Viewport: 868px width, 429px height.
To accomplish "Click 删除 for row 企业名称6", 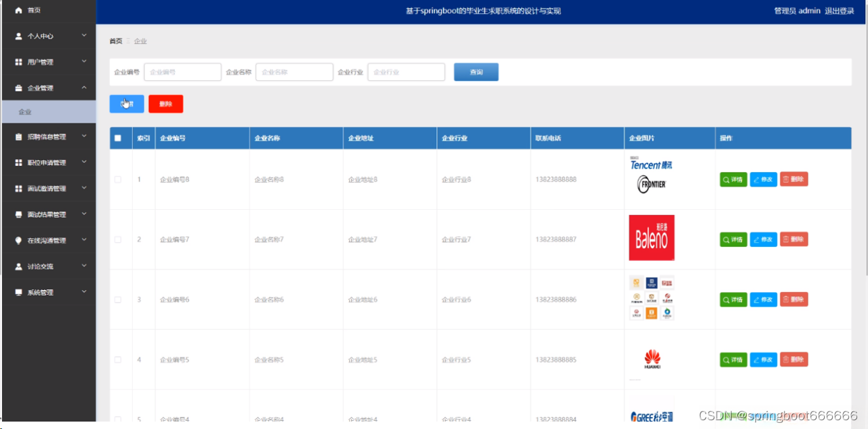I will (x=794, y=299).
